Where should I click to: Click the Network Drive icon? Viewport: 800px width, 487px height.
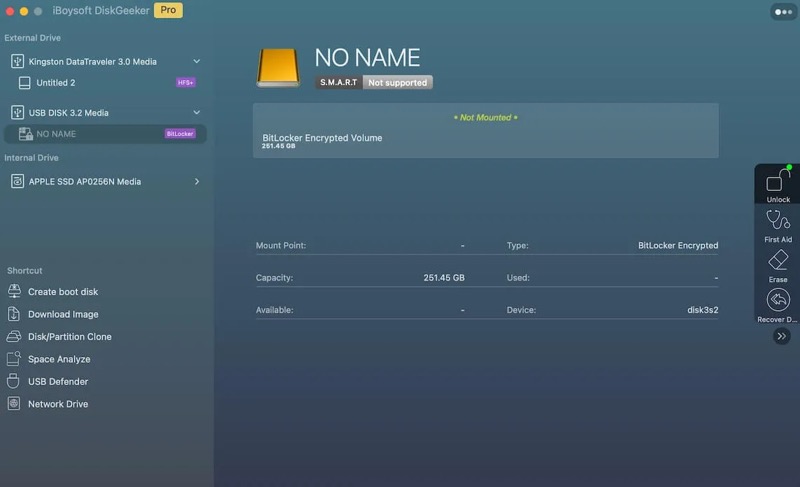(x=14, y=403)
